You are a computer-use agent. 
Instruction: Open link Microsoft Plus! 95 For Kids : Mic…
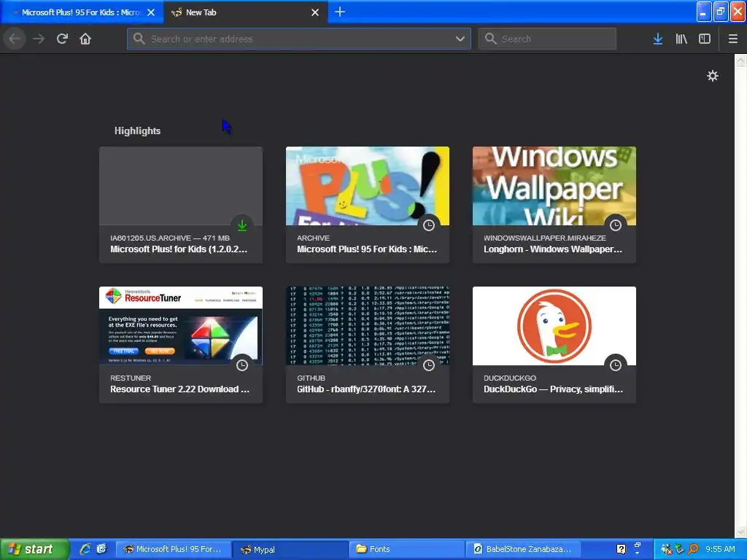367,249
